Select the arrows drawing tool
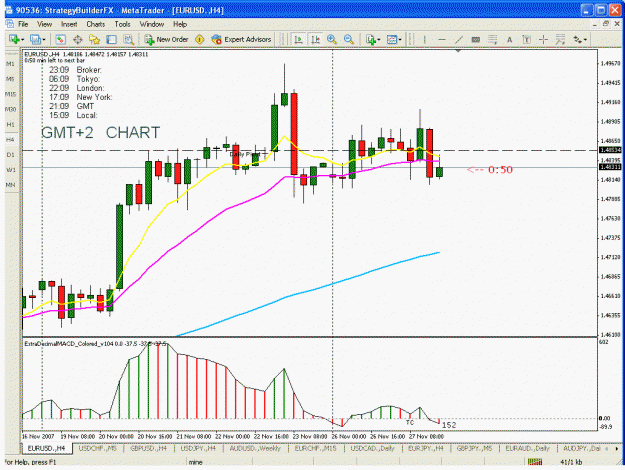This screenshot has width=625, height=470. pyautogui.click(x=577, y=39)
